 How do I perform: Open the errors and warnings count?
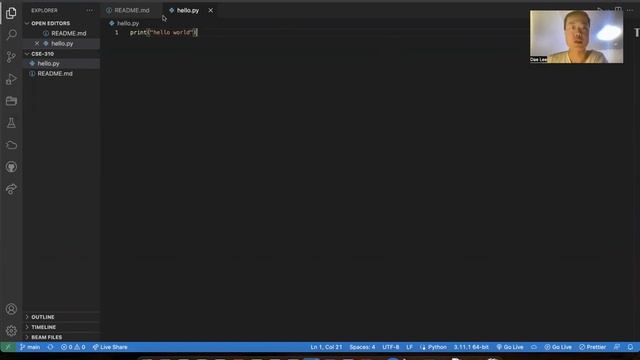click(x=73, y=347)
